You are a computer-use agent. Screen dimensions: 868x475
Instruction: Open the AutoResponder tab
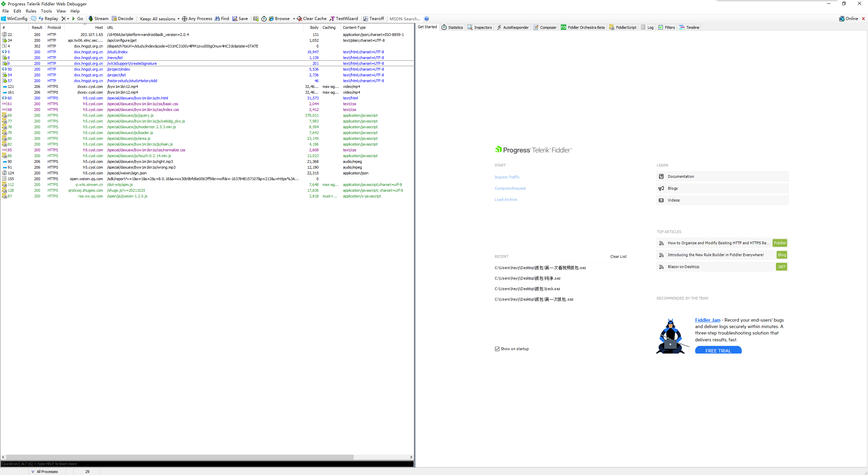[513, 27]
